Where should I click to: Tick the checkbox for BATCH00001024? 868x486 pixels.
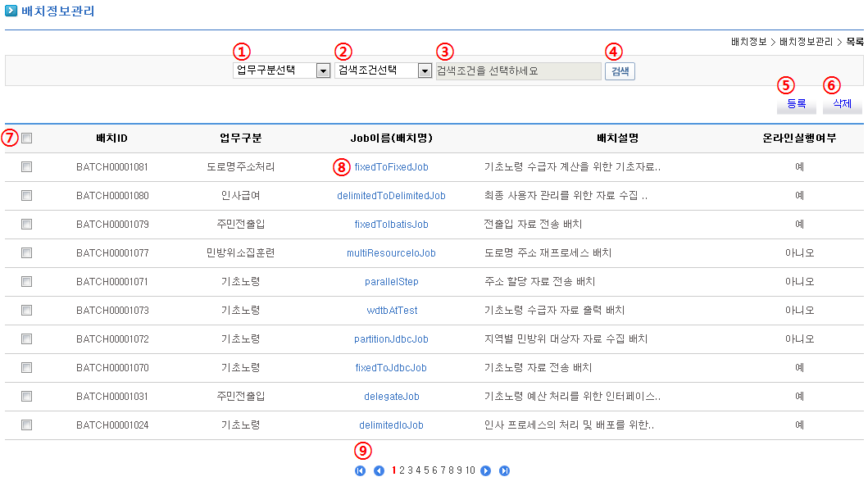pyautogui.click(x=27, y=425)
